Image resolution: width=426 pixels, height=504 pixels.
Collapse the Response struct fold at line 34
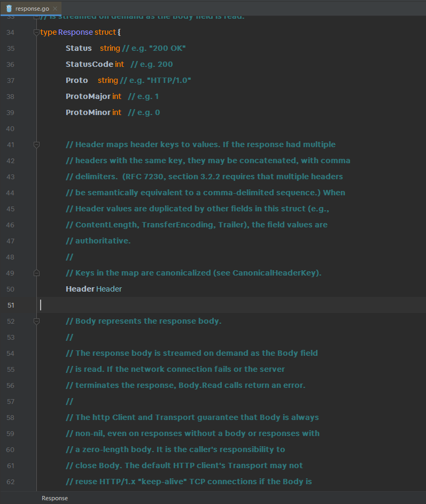pos(36,32)
